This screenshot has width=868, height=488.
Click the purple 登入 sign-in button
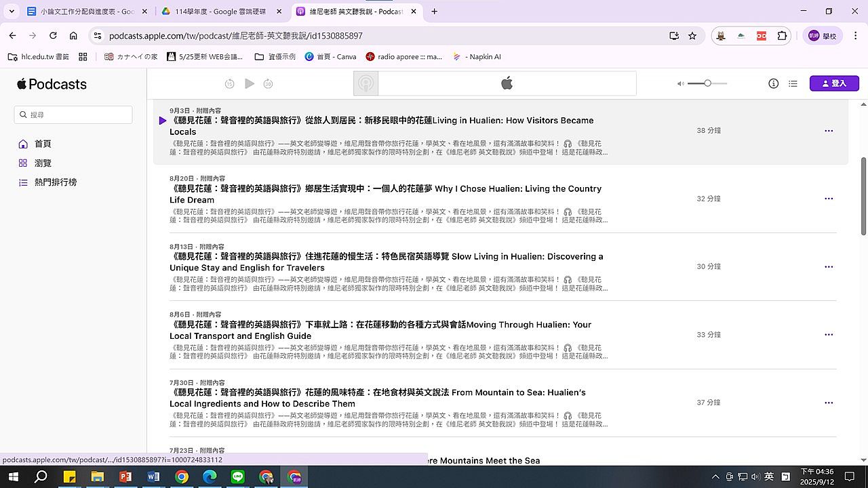[x=833, y=83]
